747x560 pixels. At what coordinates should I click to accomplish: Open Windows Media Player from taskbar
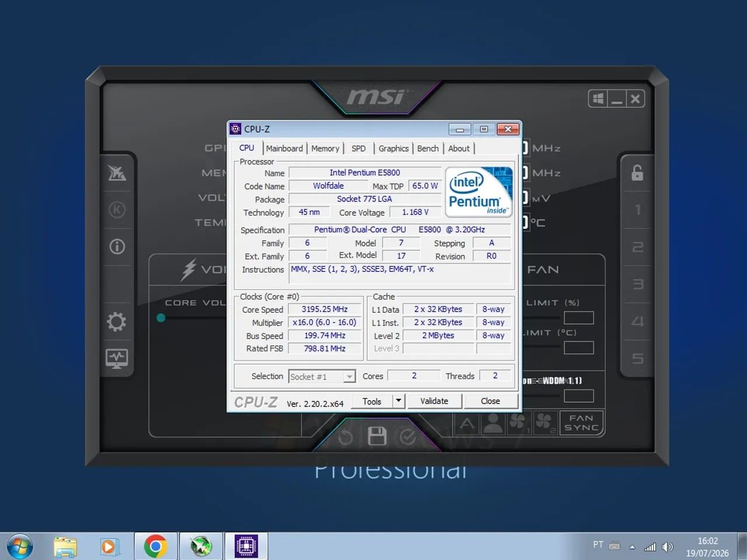pyautogui.click(x=109, y=547)
